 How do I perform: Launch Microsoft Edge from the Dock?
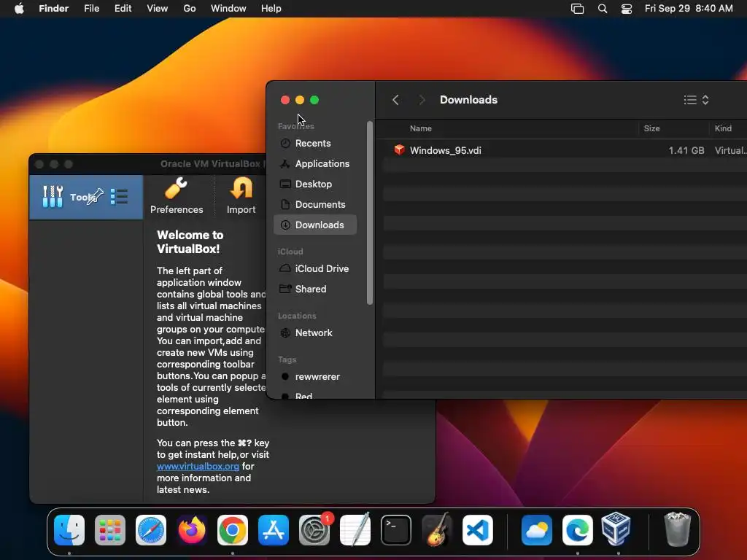[578, 530]
